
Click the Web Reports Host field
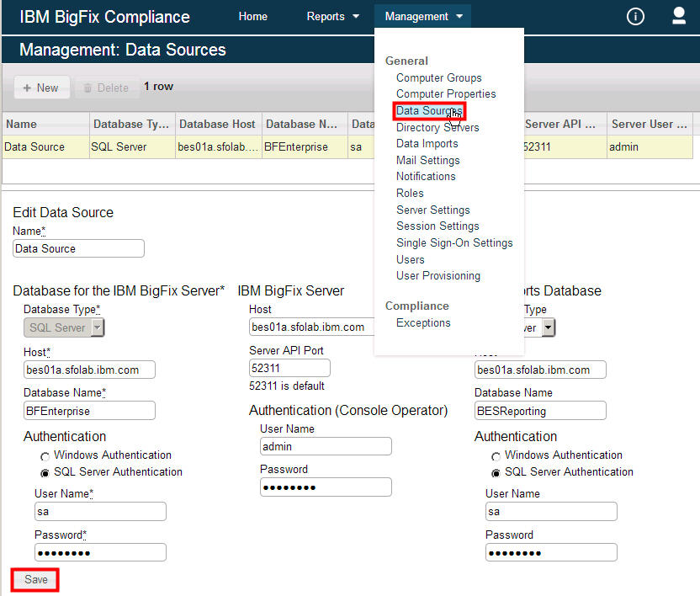pos(540,370)
